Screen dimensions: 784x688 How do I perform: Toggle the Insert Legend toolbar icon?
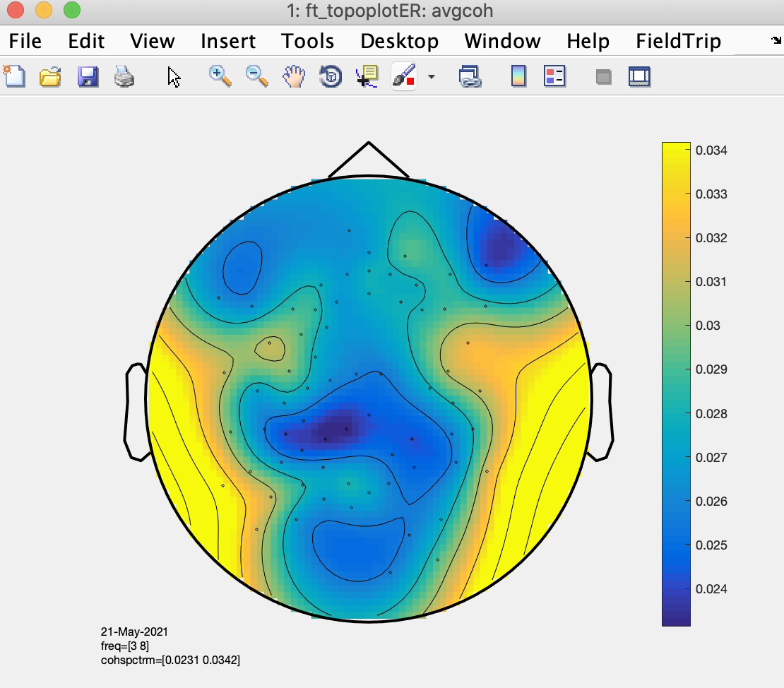(554, 76)
